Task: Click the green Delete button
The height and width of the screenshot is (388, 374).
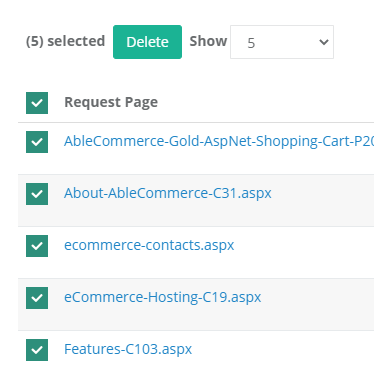Action: coord(147,42)
